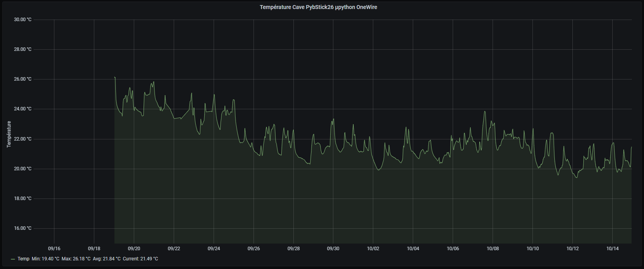Click the 10/14 date on the x-axis

(x=612, y=249)
